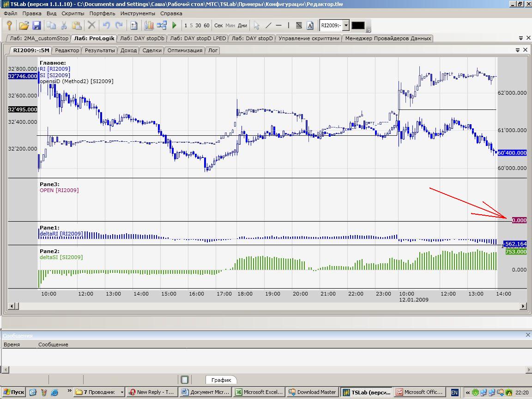The height and width of the screenshot is (399, 532).
Task: Open a file with the folder icon
Action: [24, 25]
